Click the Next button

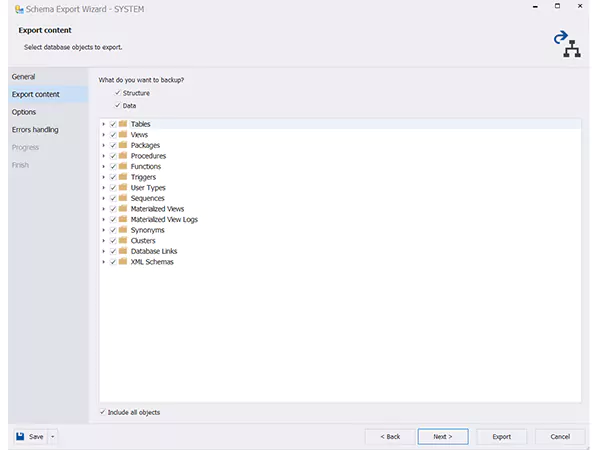[x=443, y=437]
